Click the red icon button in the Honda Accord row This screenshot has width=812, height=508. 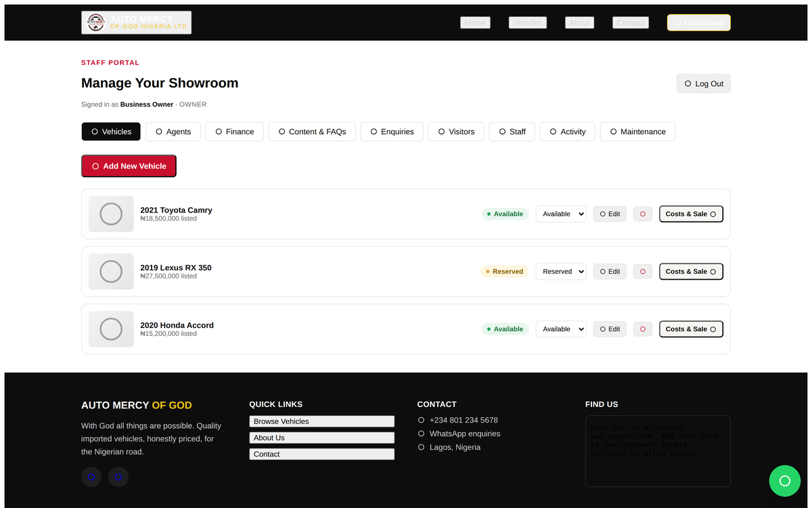643,329
